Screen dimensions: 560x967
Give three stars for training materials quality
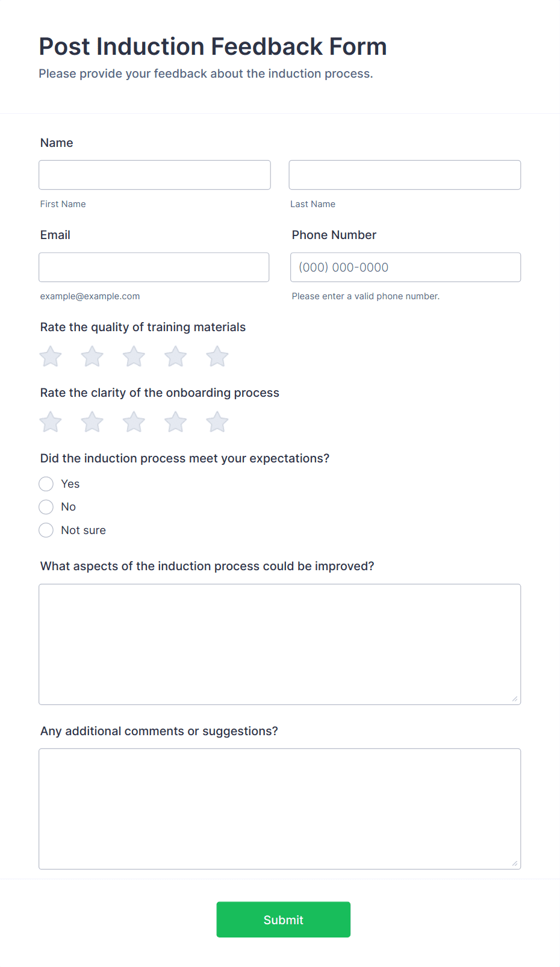pos(133,356)
